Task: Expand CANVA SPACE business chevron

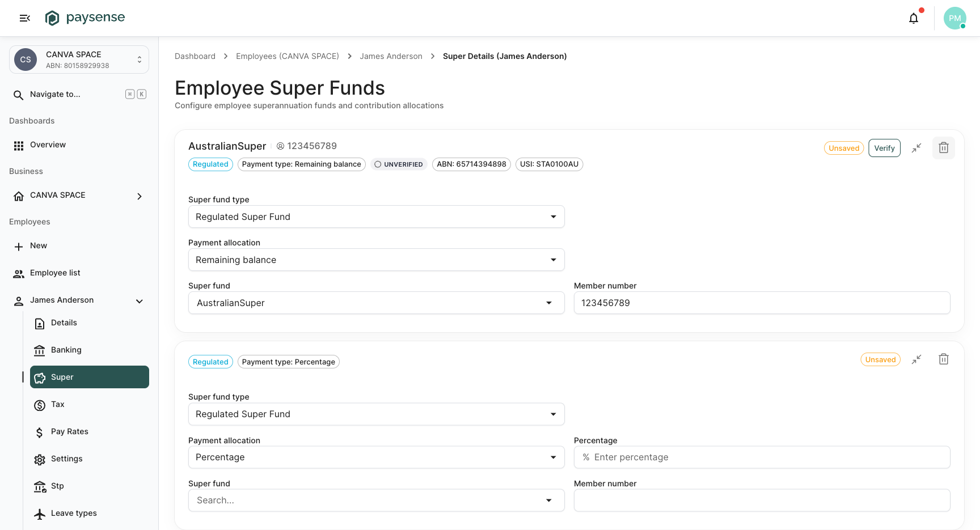Action: coord(140,196)
